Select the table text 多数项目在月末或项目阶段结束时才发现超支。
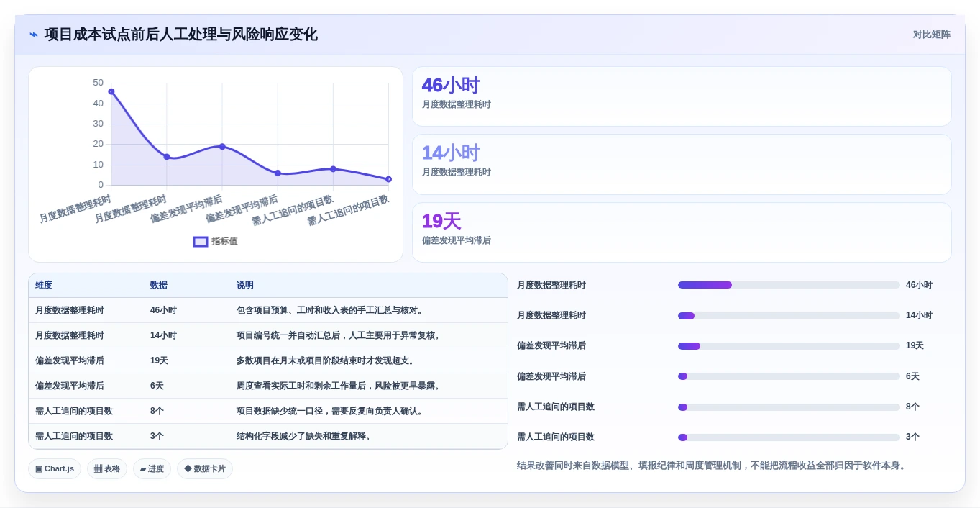The image size is (980, 508). point(327,361)
